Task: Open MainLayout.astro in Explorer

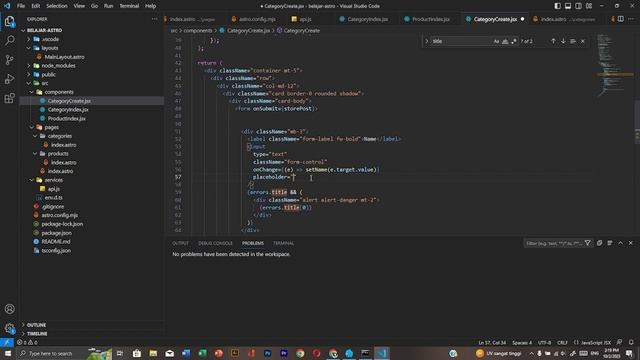Action: pos(64,57)
